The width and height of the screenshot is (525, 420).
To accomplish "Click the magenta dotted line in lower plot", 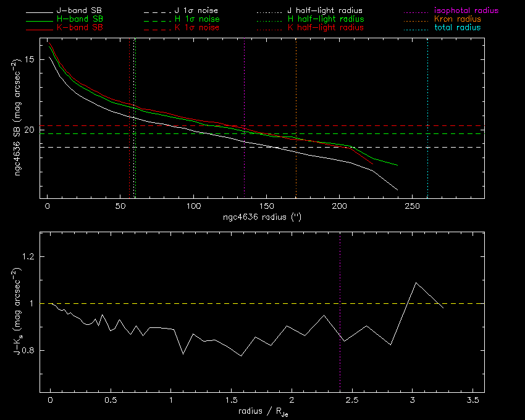I will [x=340, y=371].
